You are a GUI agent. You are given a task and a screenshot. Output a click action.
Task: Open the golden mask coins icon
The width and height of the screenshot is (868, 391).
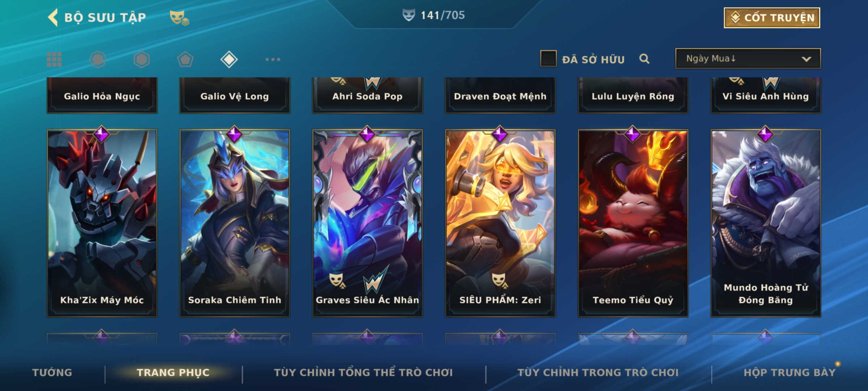[x=179, y=18]
